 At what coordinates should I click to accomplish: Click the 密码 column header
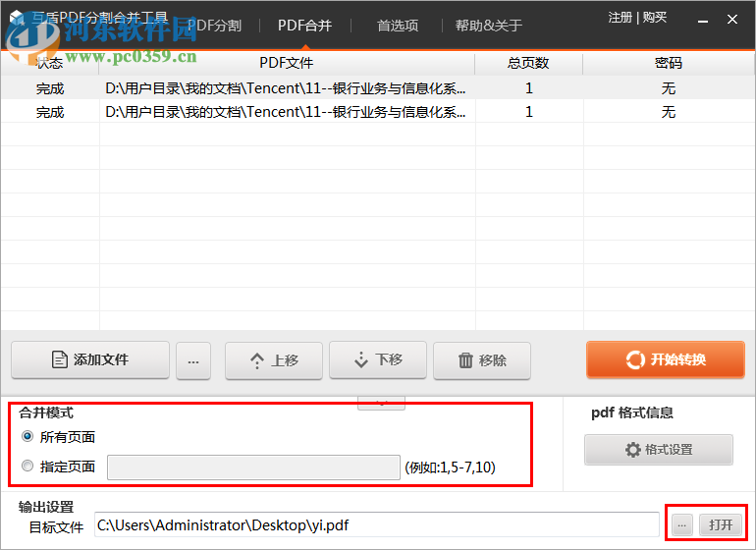[669, 63]
